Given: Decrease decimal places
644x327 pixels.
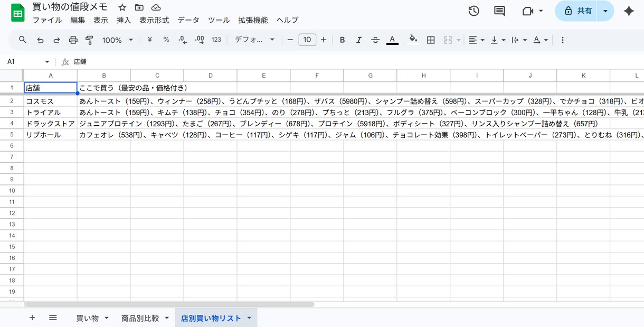Looking at the screenshot, I should tap(183, 40).
